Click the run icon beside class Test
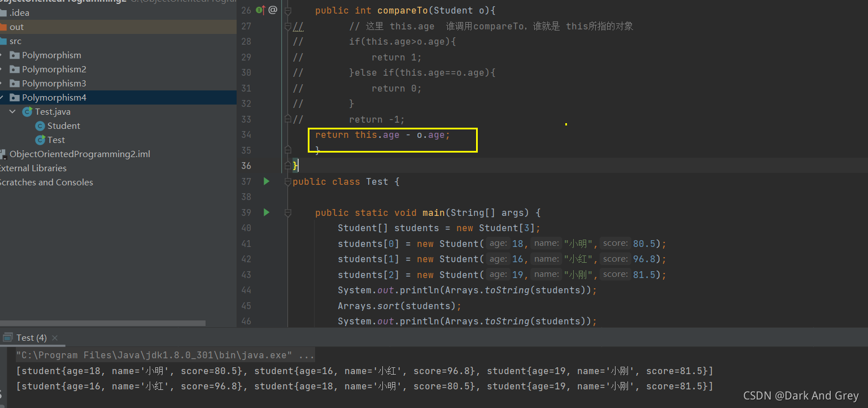The width and height of the screenshot is (868, 408). coord(267,181)
